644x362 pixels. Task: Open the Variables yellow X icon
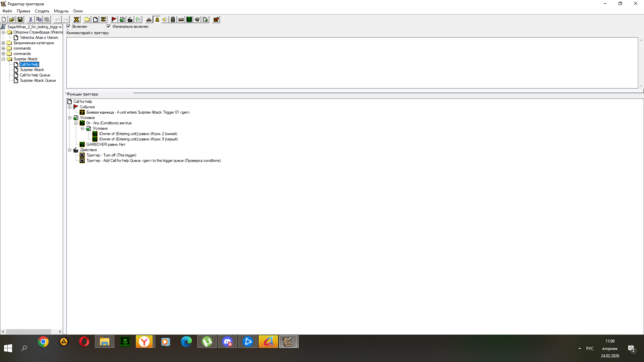click(76, 19)
